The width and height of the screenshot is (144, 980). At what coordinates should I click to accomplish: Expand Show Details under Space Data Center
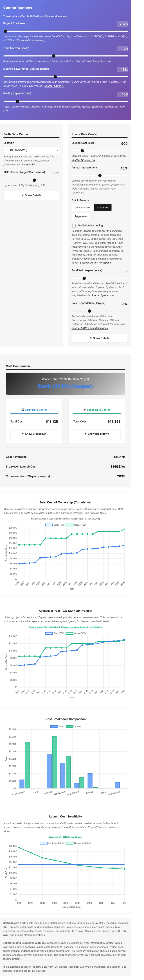(x=99, y=338)
